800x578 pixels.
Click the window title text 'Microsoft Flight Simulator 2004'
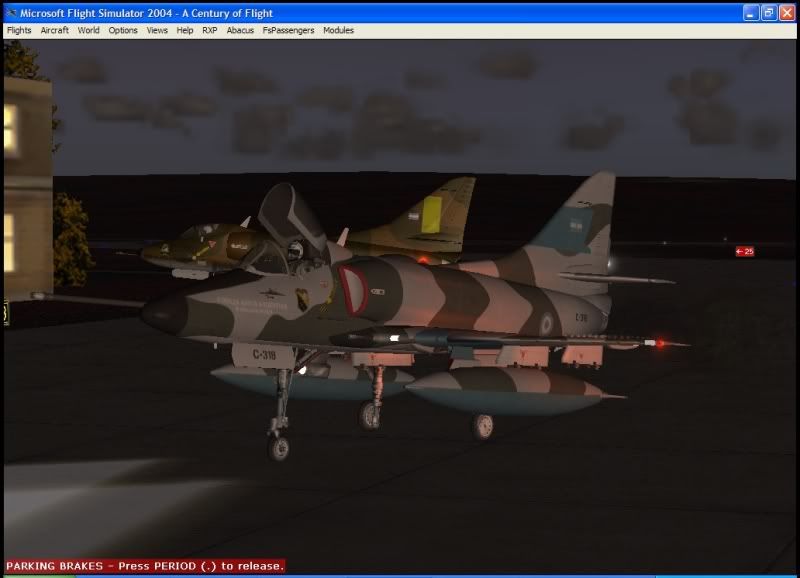[96, 13]
